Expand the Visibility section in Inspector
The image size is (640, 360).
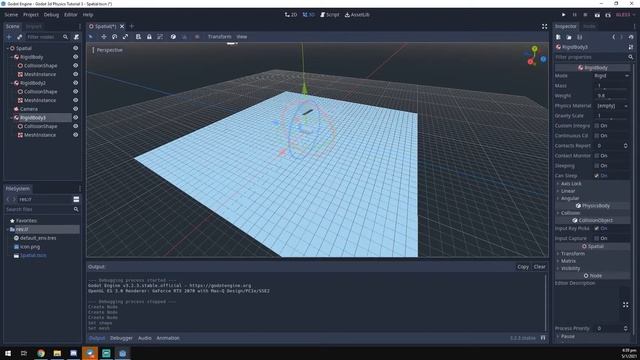click(592, 269)
